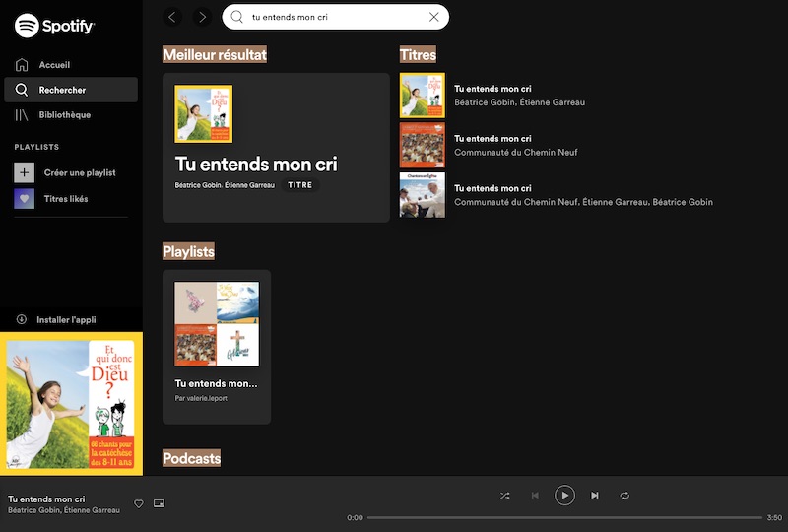Open now playing track title in bottom bar
The width and height of the screenshot is (788, 532).
[x=46, y=499]
